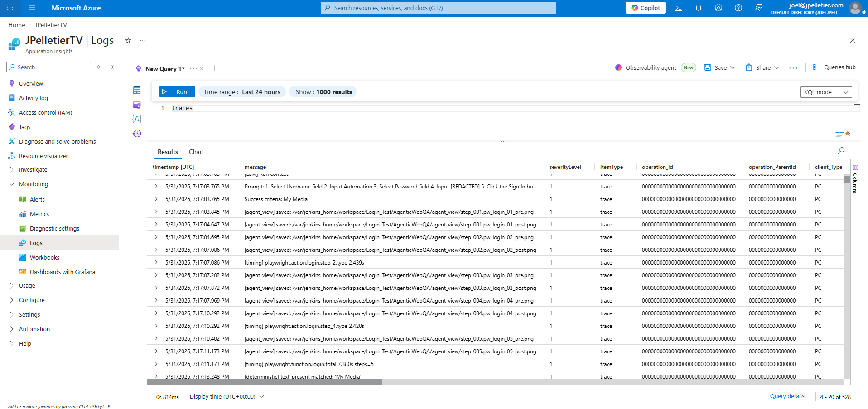Open Activity log
This screenshot has height=409, width=868.
click(33, 98)
